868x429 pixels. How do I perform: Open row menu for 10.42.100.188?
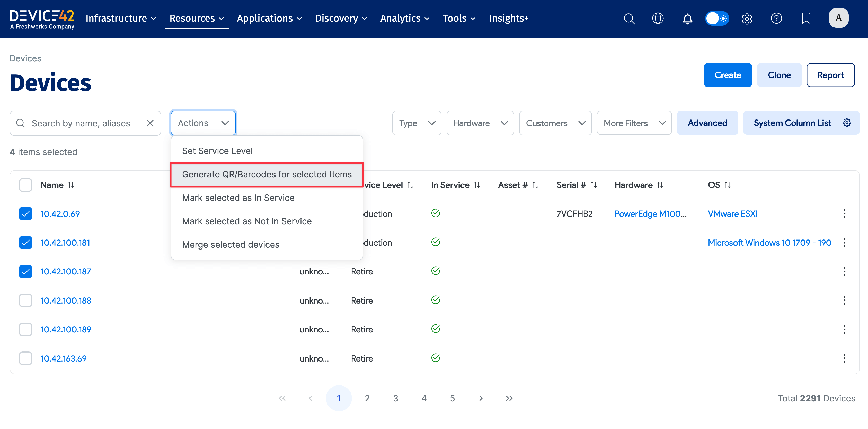coord(844,300)
